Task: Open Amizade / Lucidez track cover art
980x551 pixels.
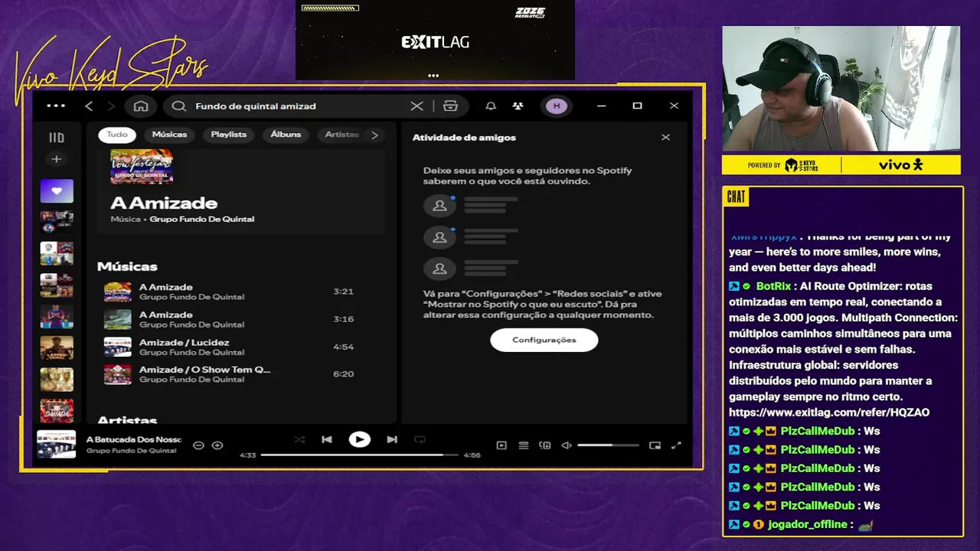Action: [118, 347]
